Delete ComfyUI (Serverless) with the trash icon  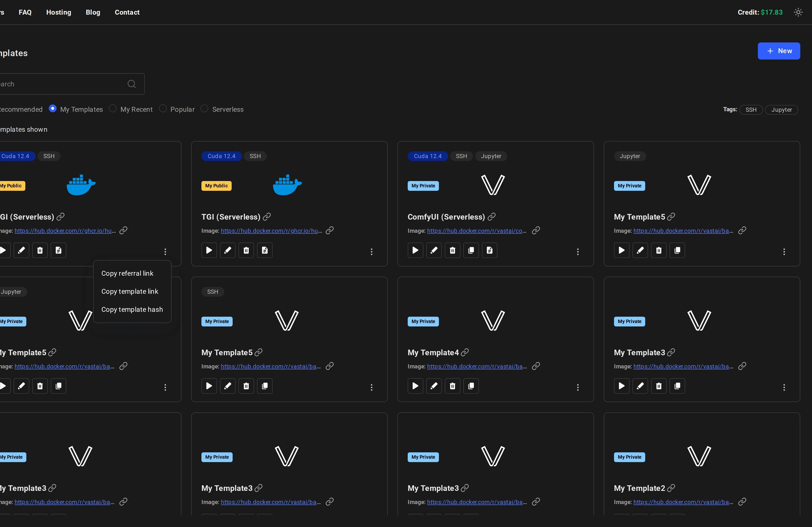tap(452, 250)
